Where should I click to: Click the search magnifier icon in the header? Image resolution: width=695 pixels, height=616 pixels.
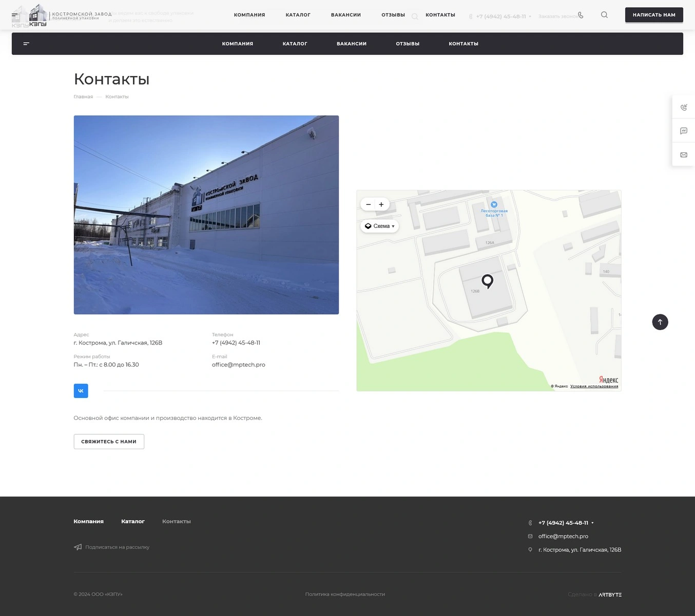click(x=604, y=15)
